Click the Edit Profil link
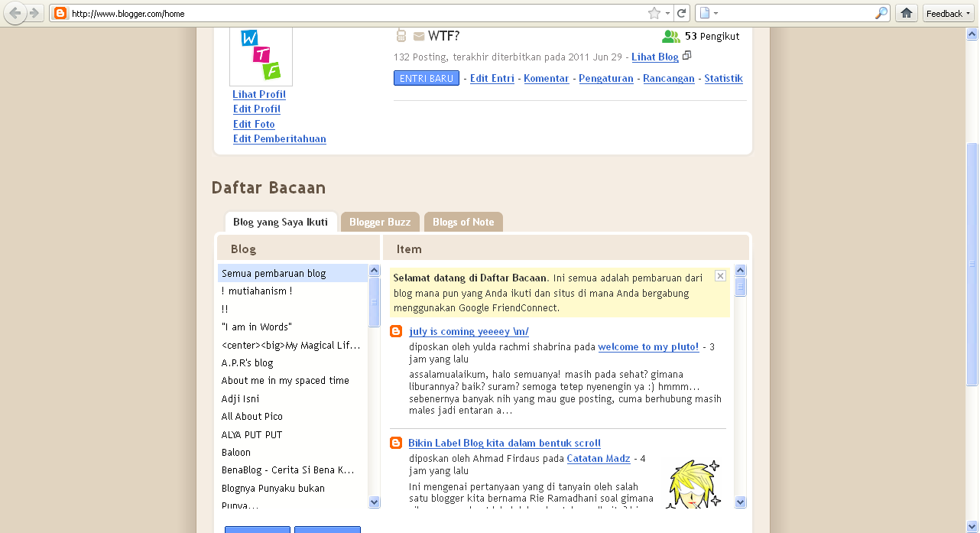The height and width of the screenshot is (533, 980). coord(257,109)
